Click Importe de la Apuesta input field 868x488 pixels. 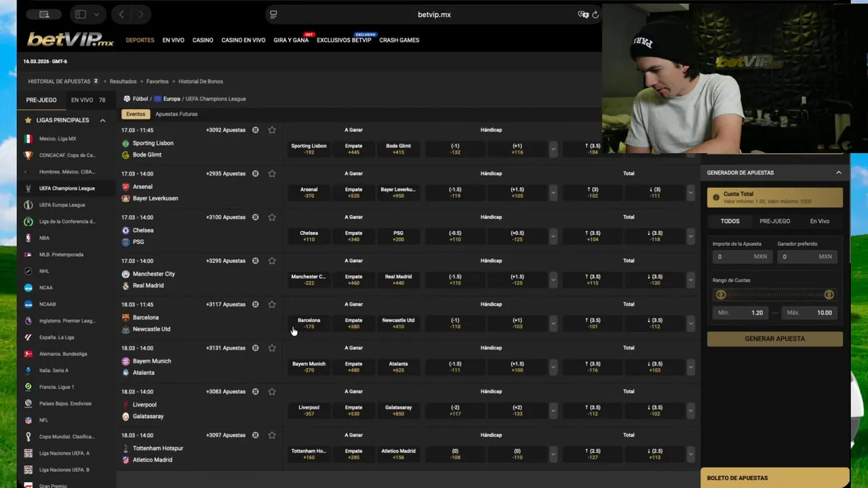[741, 257]
